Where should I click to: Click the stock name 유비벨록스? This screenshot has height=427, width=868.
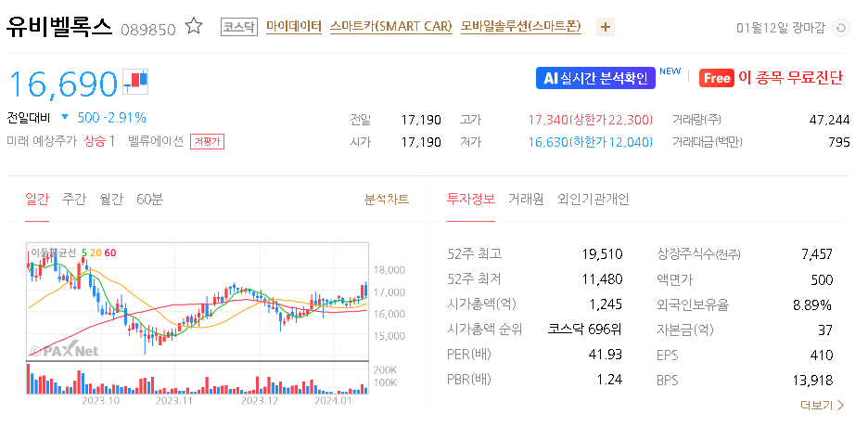[x=59, y=27]
